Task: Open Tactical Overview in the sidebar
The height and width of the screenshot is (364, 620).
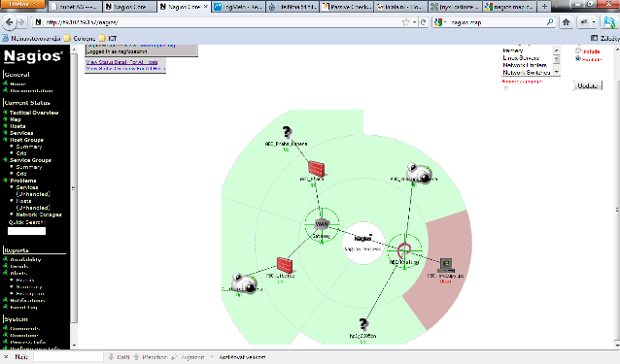Action: [34, 113]
